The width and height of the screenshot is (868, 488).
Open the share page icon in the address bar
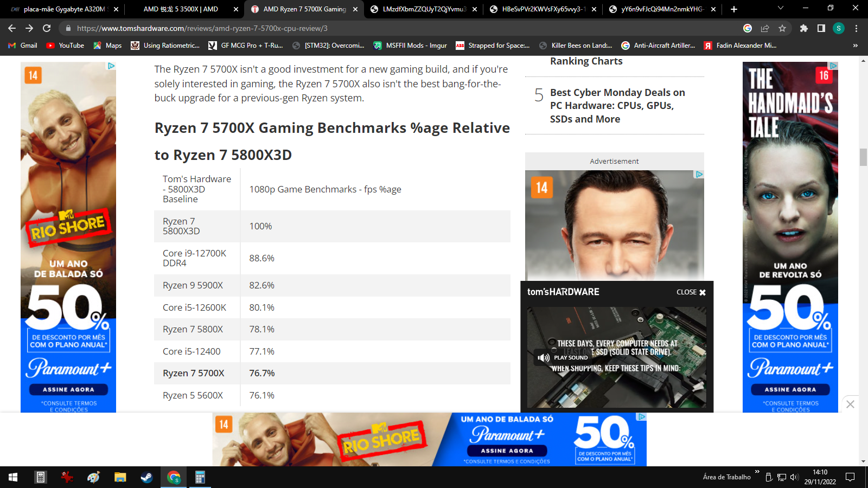[x=765, y=28]
